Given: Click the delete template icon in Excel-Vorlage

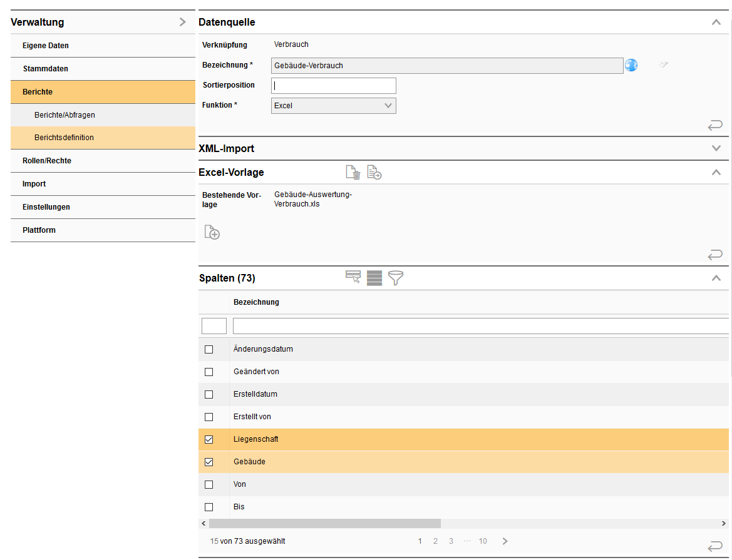Looking at the screenshot, I should (x=353, y=173).
